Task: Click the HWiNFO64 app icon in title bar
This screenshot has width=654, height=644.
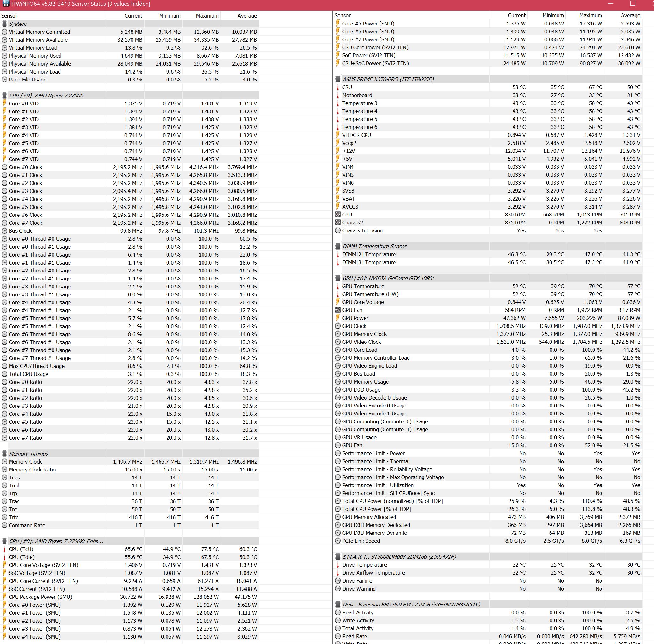Action: (6, 4)
